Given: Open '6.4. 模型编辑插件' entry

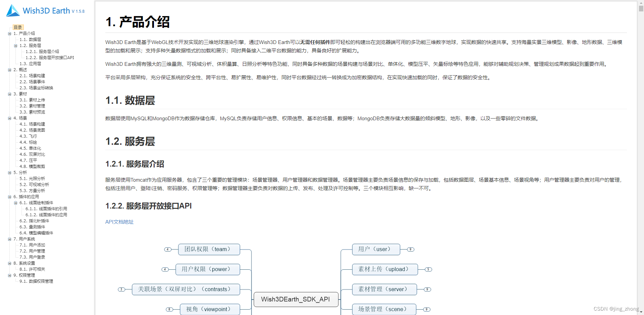Looking at the screenshot, I should [36, 233].
